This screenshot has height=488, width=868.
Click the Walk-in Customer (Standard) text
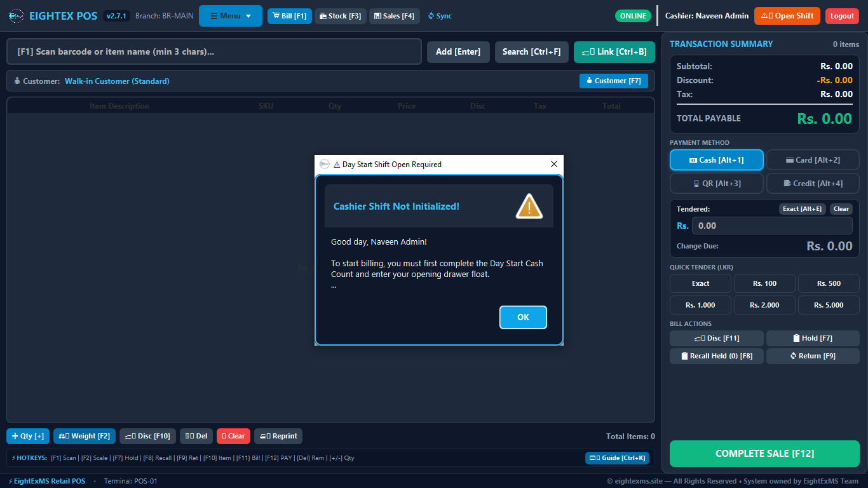click(117, 81)
